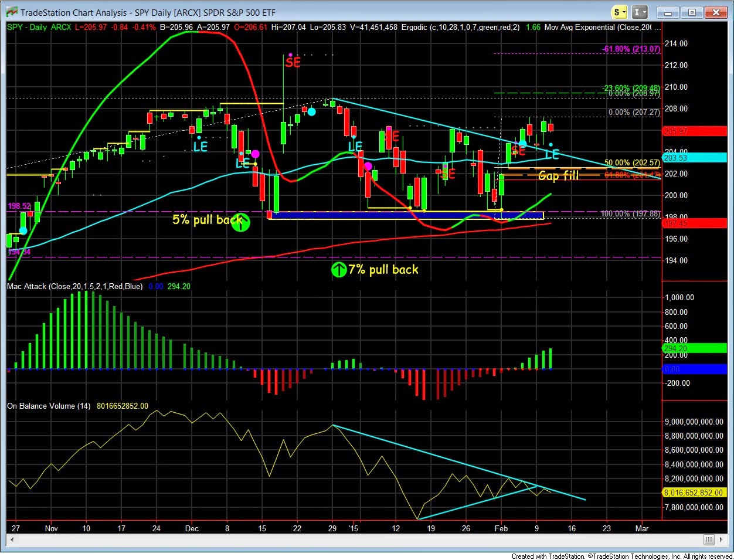This screenshot has width=734, height=560.
Task: Click the 194.00 price axis label
Action: click(676, 261)
